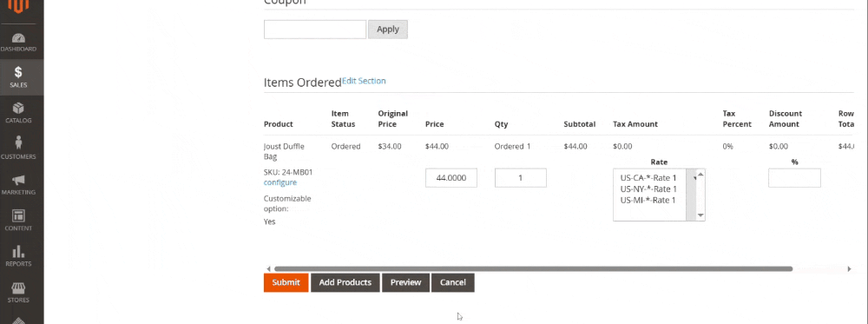Click the horizontal scrollbar right arrow
This screenshot has height=324, width=868.
tap(849, 269)
